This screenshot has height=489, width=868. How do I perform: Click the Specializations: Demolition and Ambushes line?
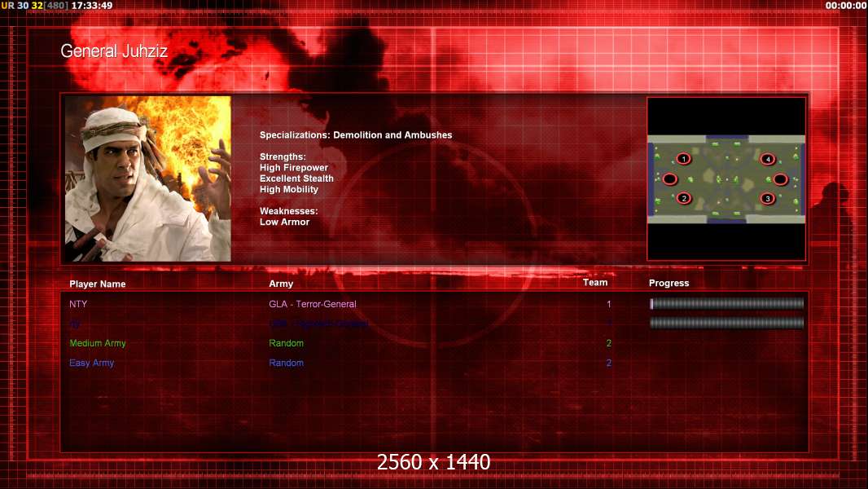tap(356, 135)
